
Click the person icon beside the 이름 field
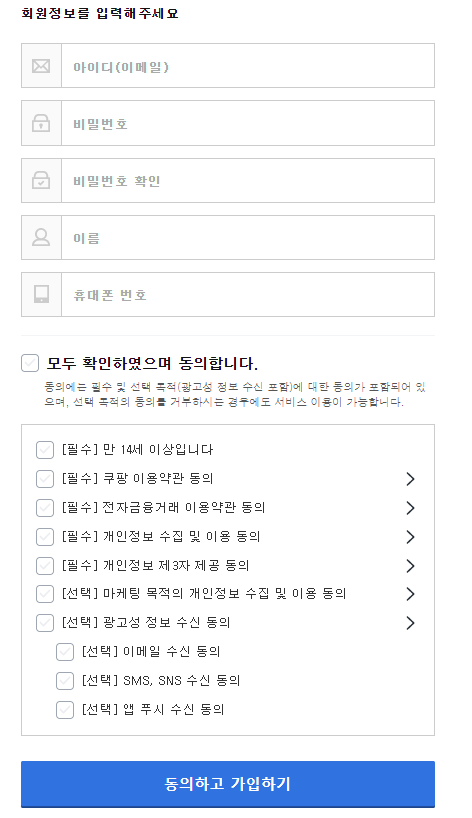tap(41, 237)
